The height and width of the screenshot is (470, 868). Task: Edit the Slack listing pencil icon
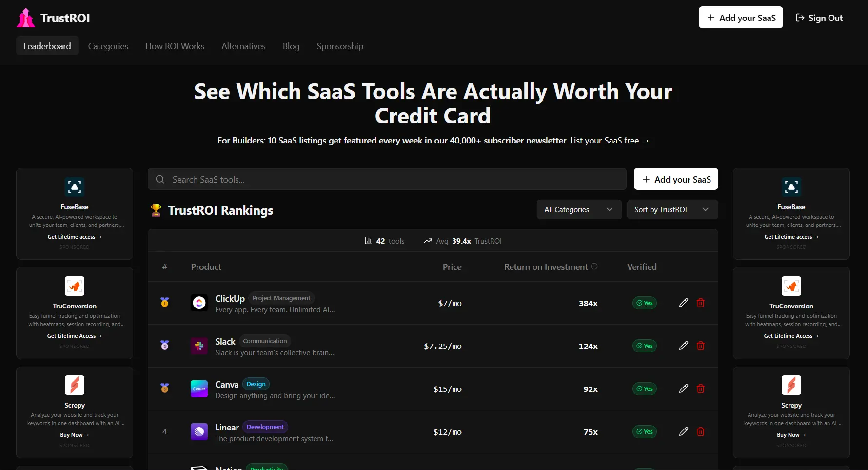[x=684, y=346]
